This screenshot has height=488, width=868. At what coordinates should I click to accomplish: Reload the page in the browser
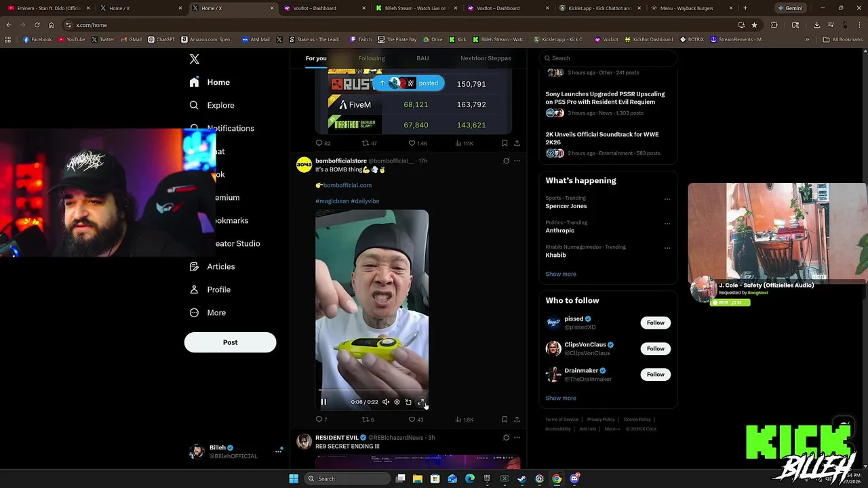point(37,25)
